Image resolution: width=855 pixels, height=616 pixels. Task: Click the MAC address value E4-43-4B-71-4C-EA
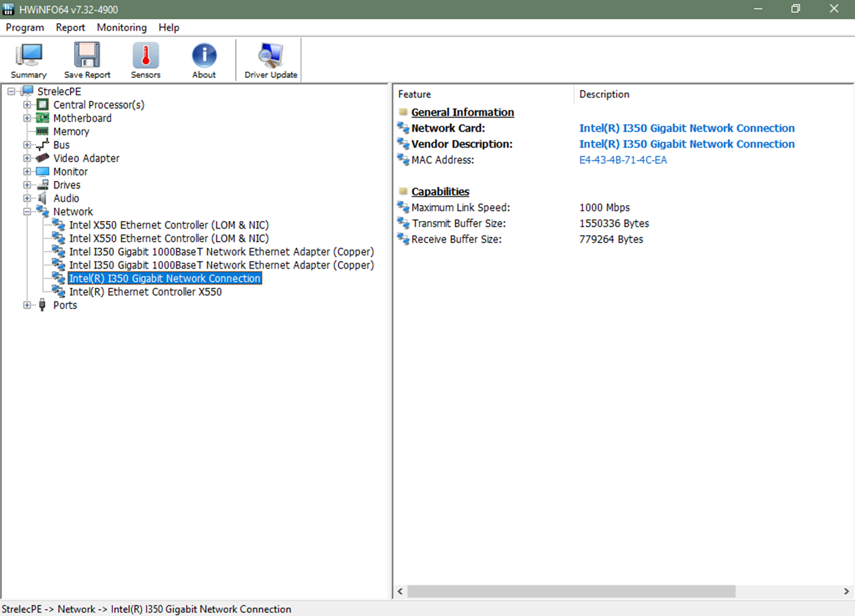(623, 160)
